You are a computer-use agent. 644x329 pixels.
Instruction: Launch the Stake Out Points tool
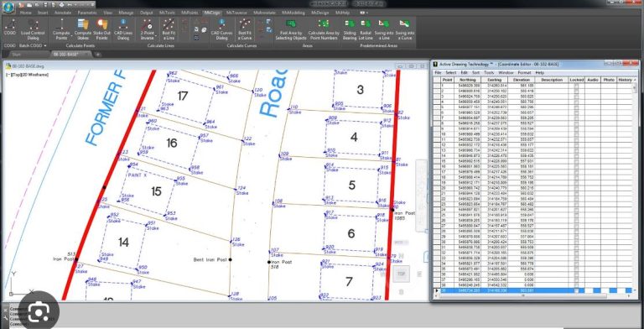101,29
